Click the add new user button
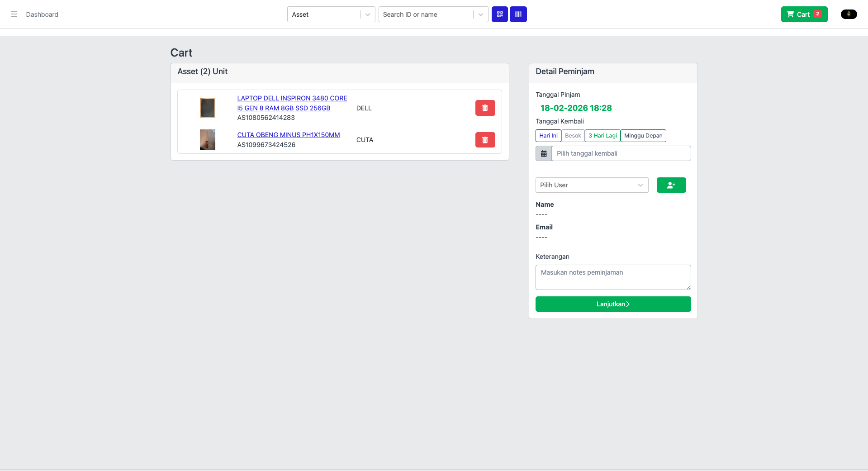868x471 pixels. 671,185
